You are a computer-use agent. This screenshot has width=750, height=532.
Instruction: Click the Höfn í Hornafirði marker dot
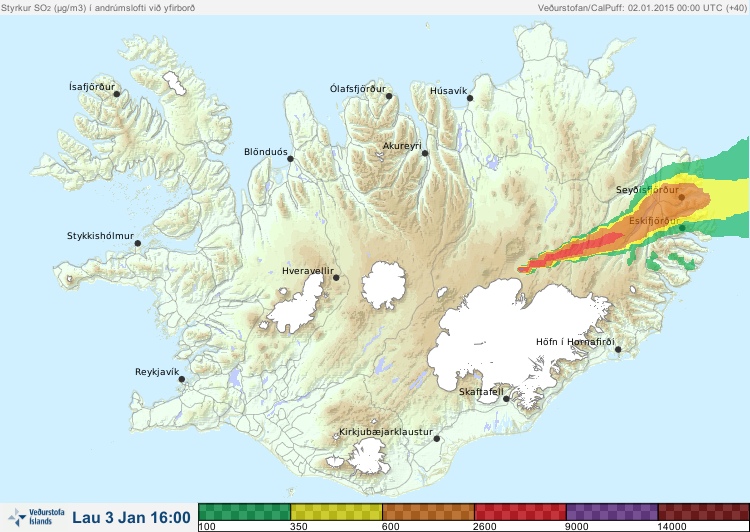coord(618,350)
